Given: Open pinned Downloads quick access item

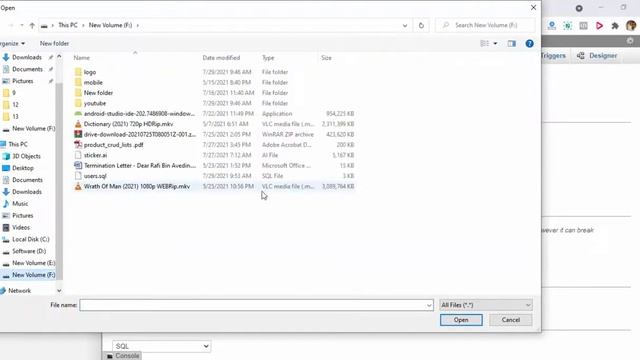Looking at the screenshot, I should point(27,57).
